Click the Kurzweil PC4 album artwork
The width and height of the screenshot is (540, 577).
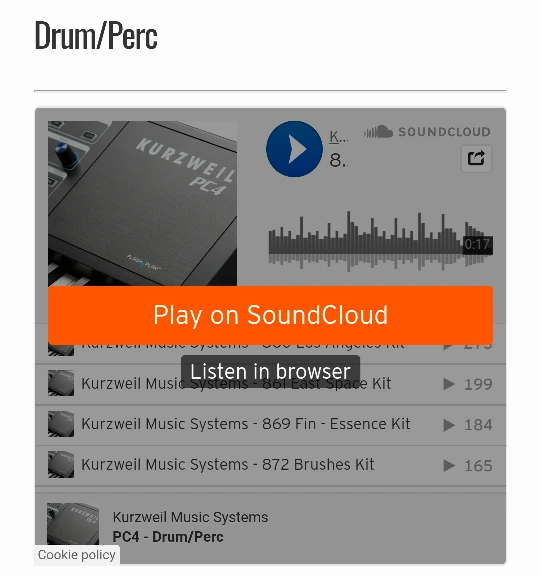pyautogui.click(x=142, y=203)
